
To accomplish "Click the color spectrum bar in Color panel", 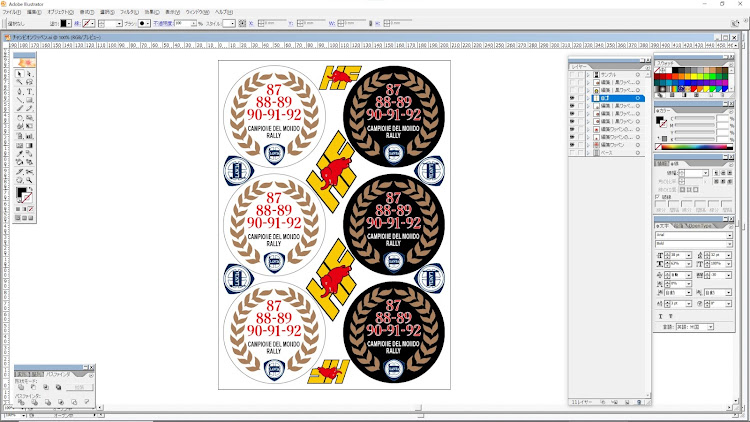I will pos(695,147).
